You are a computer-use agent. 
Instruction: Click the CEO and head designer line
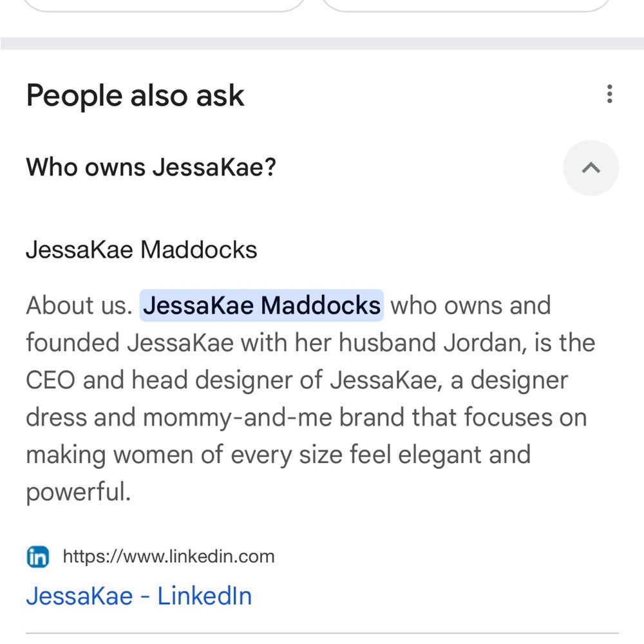[x=174, y=380]
